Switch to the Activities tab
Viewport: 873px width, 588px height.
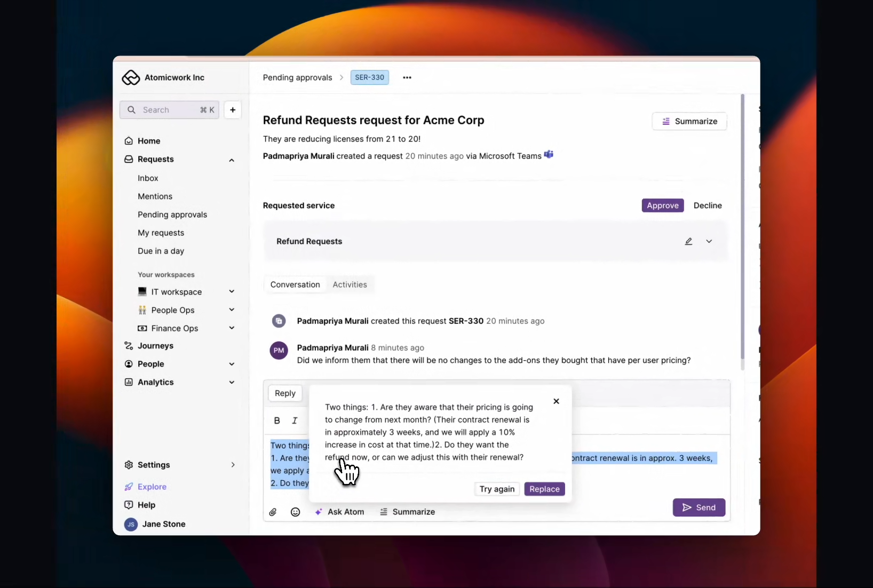click(x=350, y=284)
